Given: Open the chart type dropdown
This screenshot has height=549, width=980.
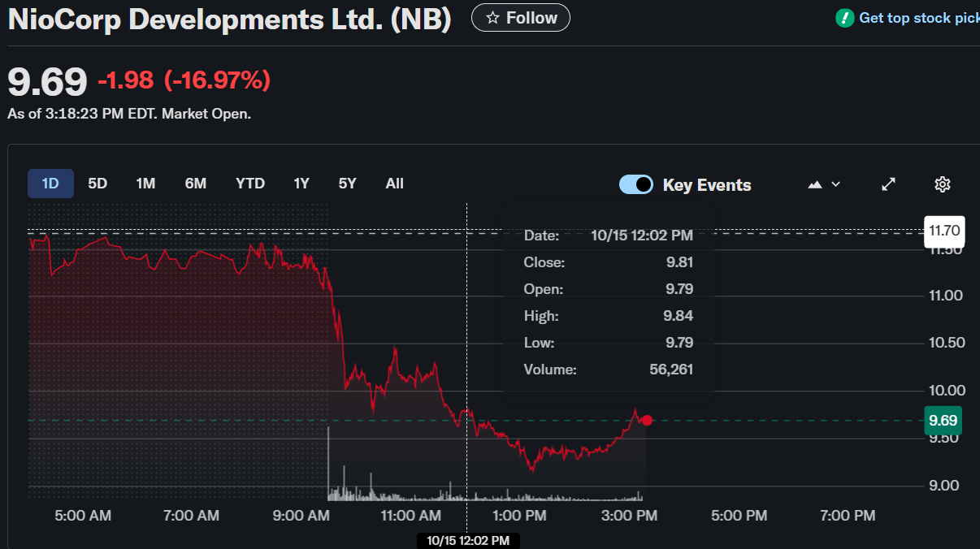Looking at the screenshot, I should (824, 184).
